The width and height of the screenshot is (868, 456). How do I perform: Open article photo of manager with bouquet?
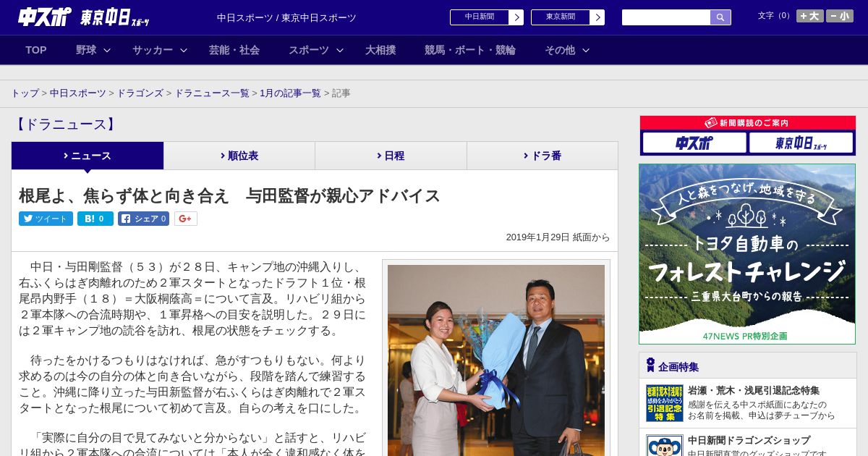496,360
